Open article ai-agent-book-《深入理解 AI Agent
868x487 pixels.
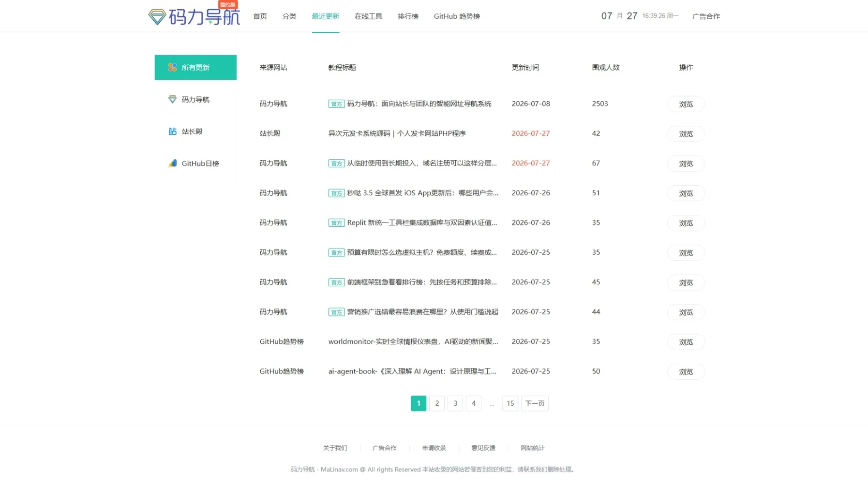pyautogui.click(x=412, y=371)
